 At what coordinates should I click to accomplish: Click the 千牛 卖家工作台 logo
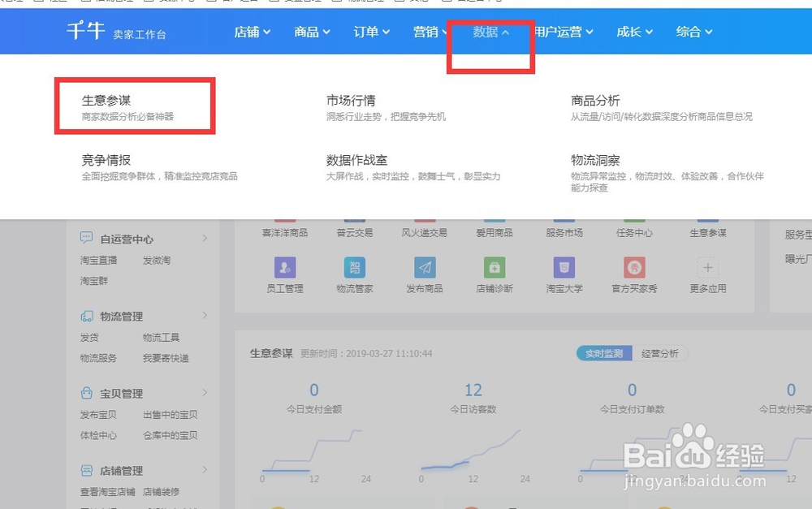pyautogui.click(x=116, y=31)
